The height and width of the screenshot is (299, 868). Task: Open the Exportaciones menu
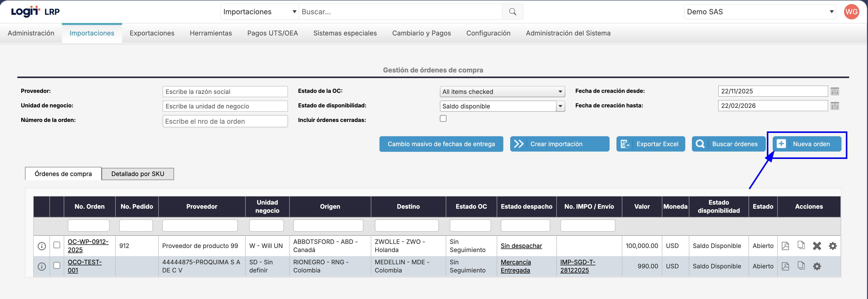click(x=152, y=33)
